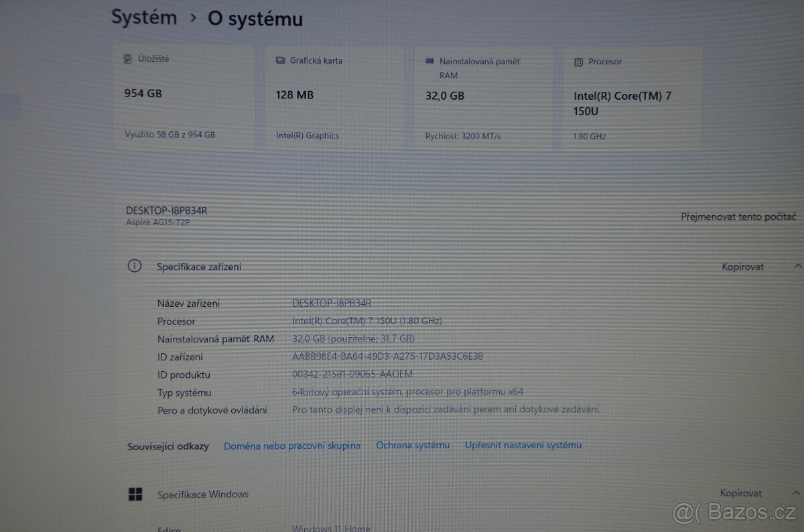The image size is (804, 532).
Task: Select the Pro tento displej pen input value
Action: pos(446,409)
